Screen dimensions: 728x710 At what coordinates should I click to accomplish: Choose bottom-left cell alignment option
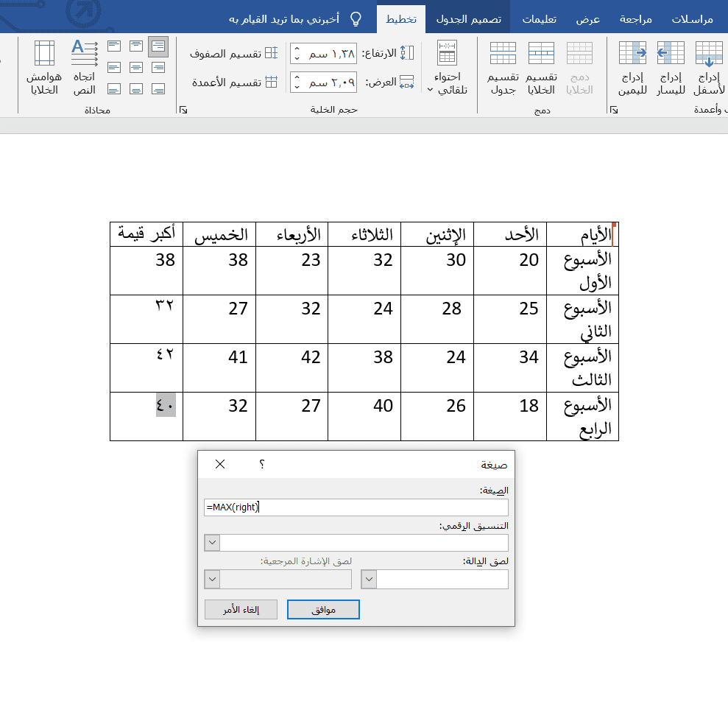point(113,89)
